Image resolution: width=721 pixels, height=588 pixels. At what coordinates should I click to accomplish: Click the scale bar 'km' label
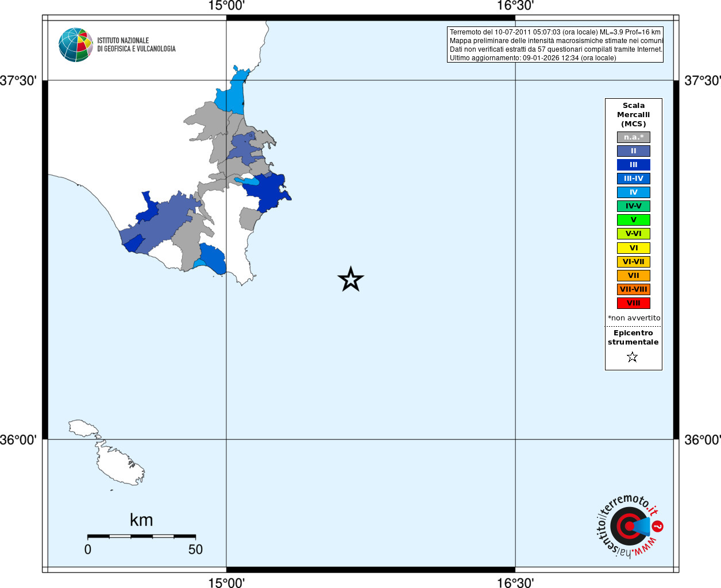pos(141,520)
